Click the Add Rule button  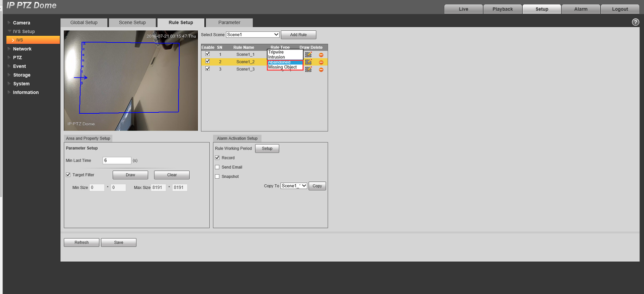pos(298,35)
